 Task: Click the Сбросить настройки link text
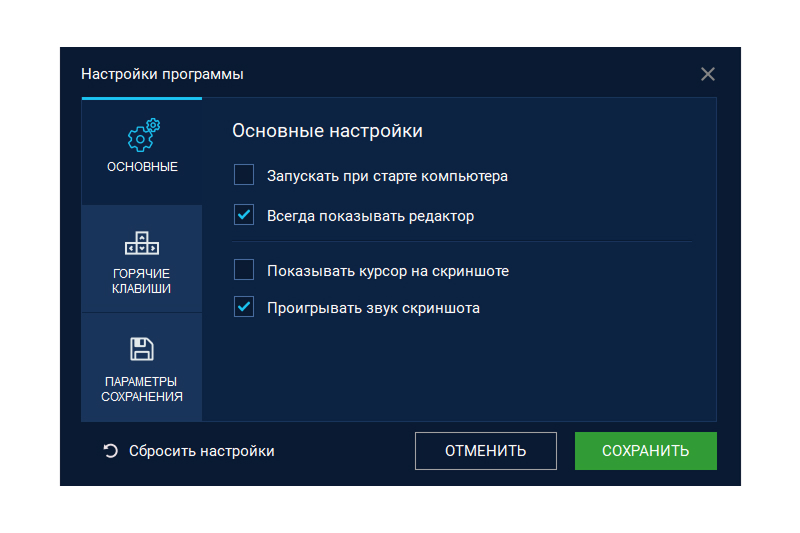tap(201, 451)
